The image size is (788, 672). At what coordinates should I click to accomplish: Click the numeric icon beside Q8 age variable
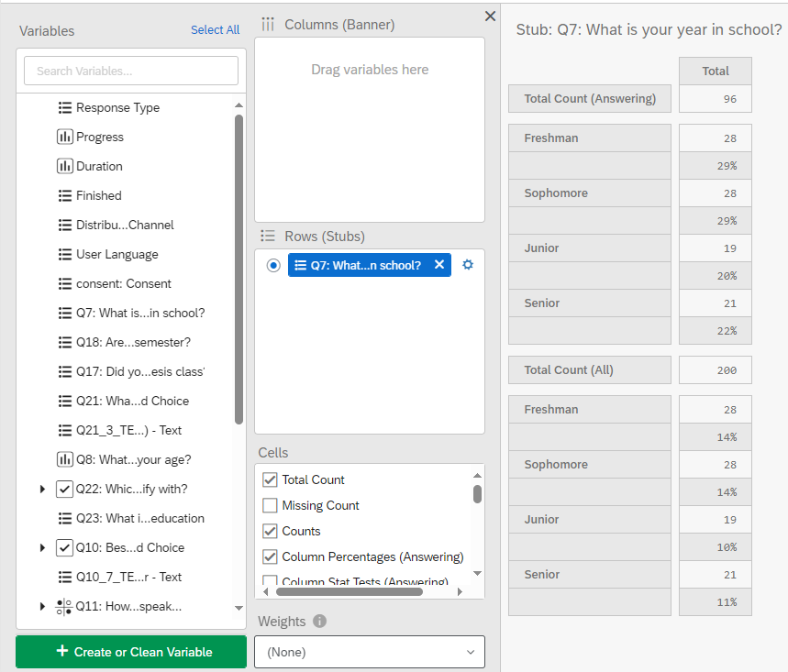(x=65, y=459)
